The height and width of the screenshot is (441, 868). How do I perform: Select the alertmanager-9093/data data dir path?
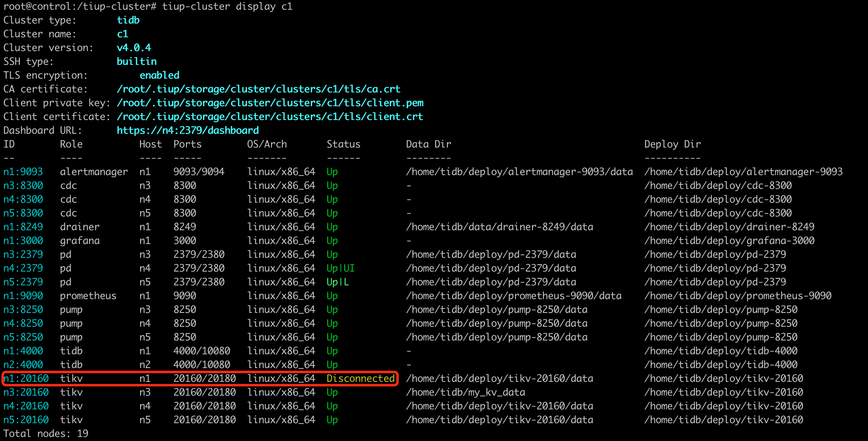coord(520,172)
